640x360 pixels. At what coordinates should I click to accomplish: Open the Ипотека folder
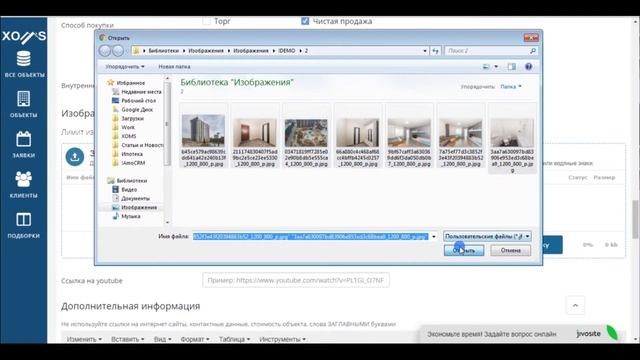(x=128, y=154)
